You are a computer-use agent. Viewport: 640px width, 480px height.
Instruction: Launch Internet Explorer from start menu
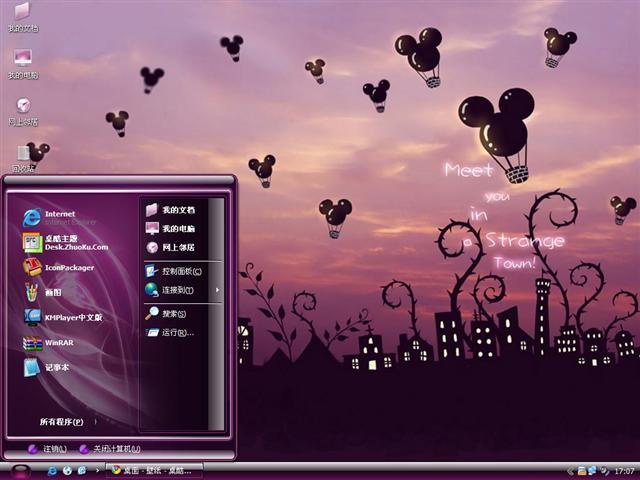pos(60,218)
